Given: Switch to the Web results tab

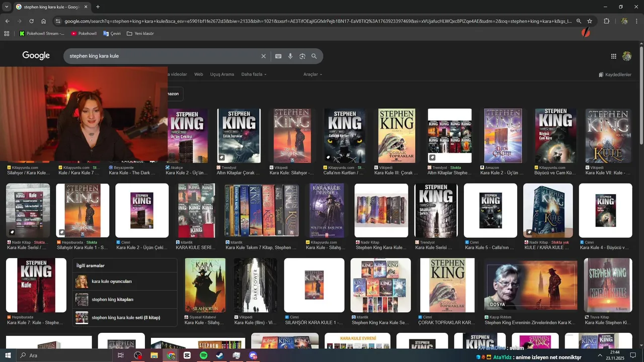Looking at the screenshot, I should coord(199,74).
